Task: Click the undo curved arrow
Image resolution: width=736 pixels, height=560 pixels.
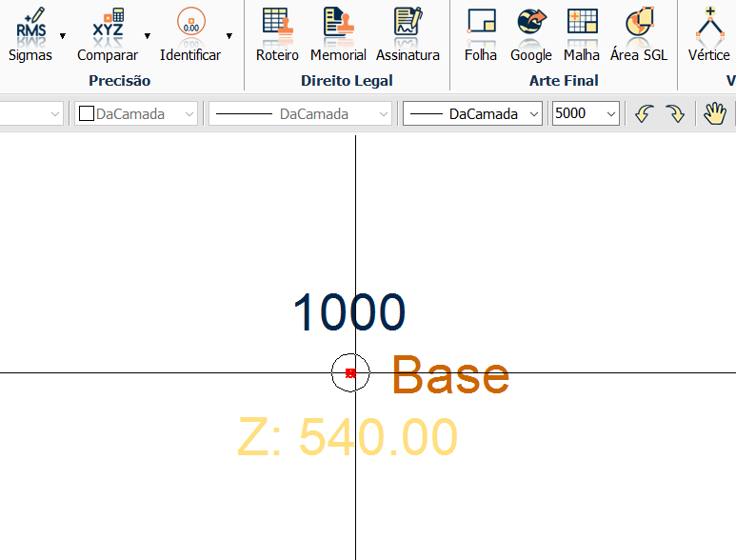Action: tap(644, 114)
